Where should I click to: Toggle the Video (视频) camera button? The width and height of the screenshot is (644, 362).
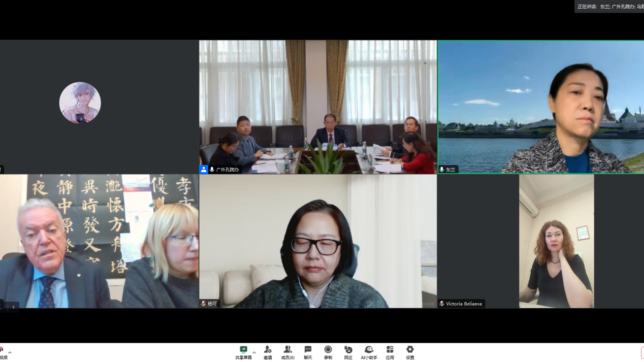click(2, 351)
